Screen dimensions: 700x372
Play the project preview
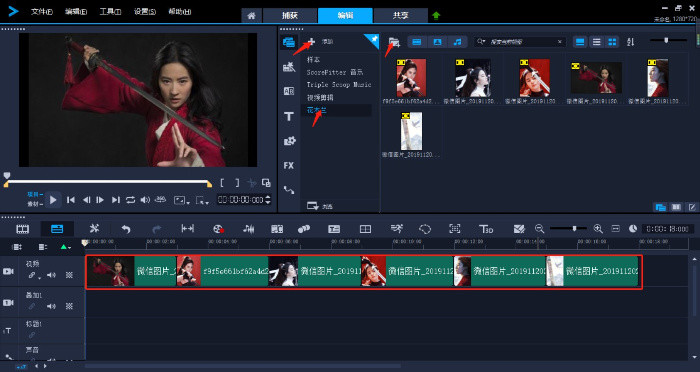click(x=53, y=200)
